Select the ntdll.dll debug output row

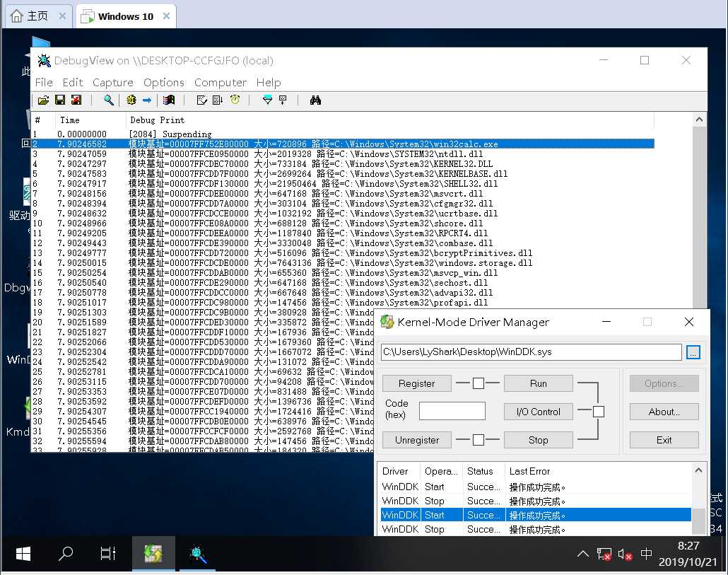click(x=283, y=153)
